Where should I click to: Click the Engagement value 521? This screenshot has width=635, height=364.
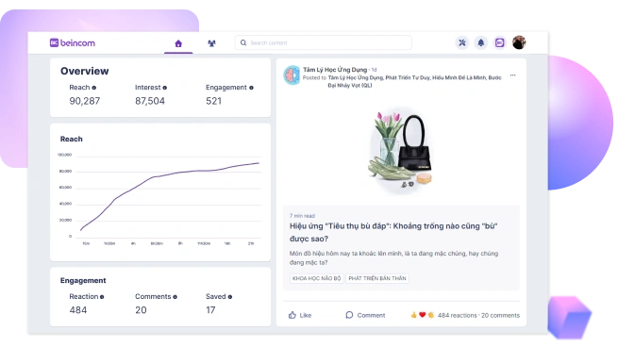pos(214,101)
